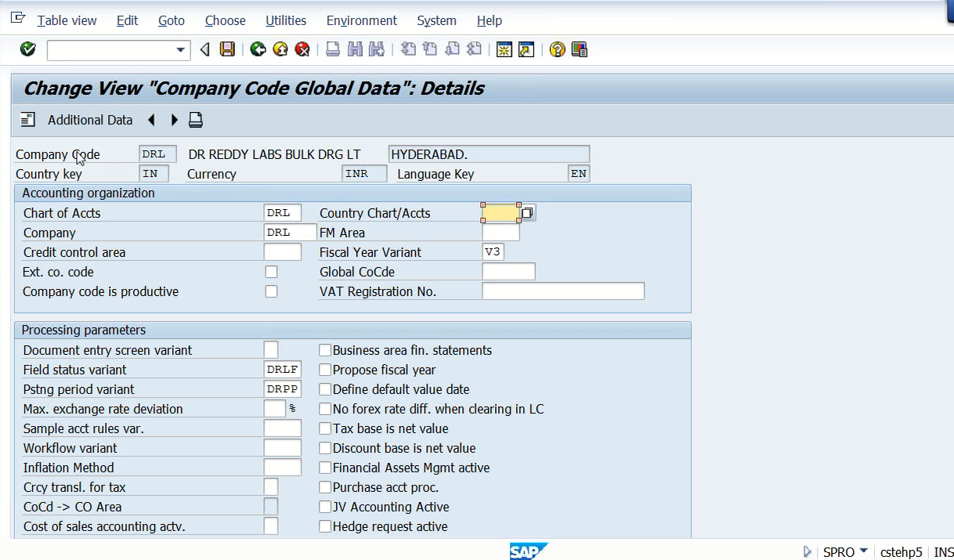Open the Choose menu
The width and height of the screenshot is (954, 560).
(x=226, y=20)
